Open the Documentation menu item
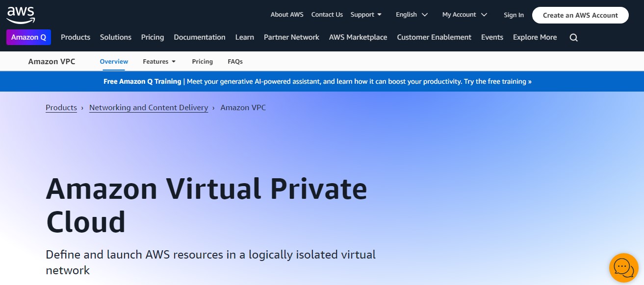 [199, 37]
